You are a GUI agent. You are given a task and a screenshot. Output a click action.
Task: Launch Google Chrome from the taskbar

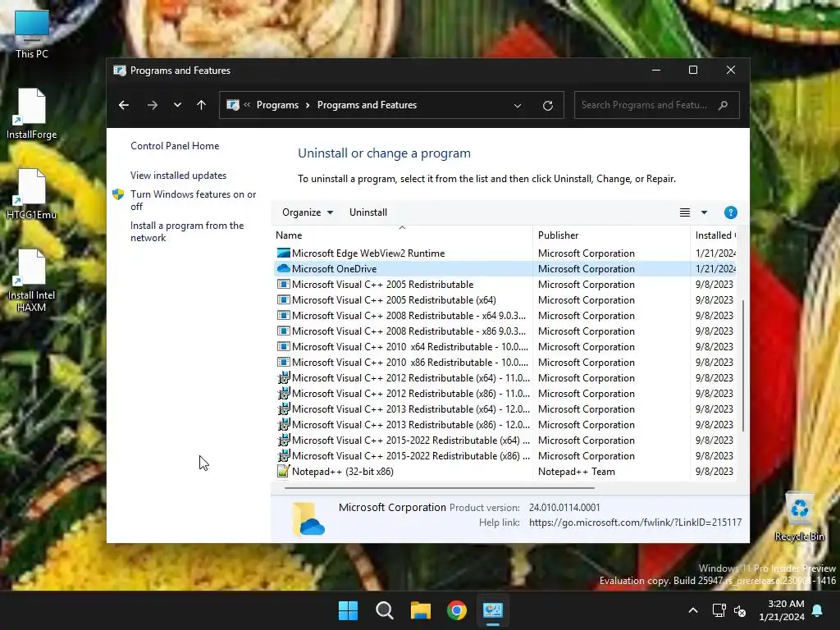coord(457,610)
